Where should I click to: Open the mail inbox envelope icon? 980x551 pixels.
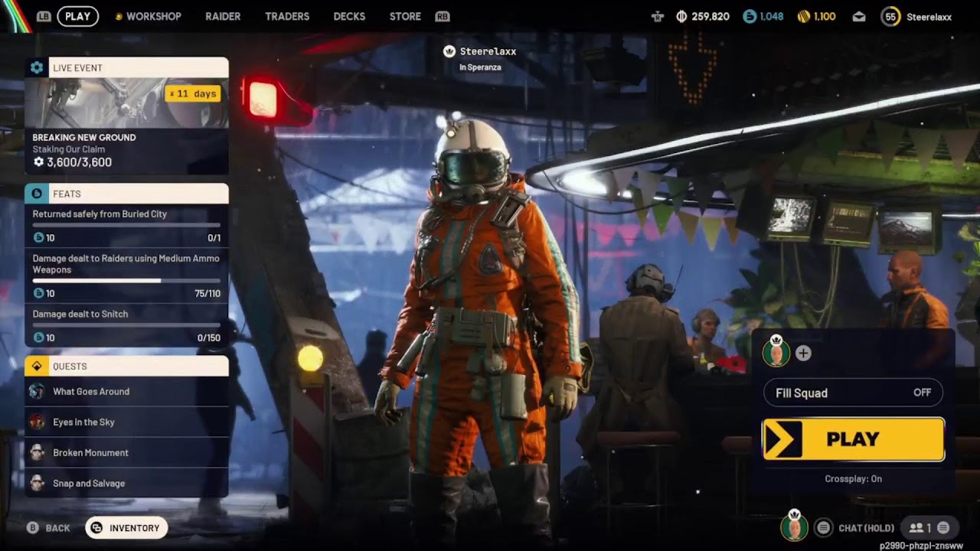tap(859, 16)
